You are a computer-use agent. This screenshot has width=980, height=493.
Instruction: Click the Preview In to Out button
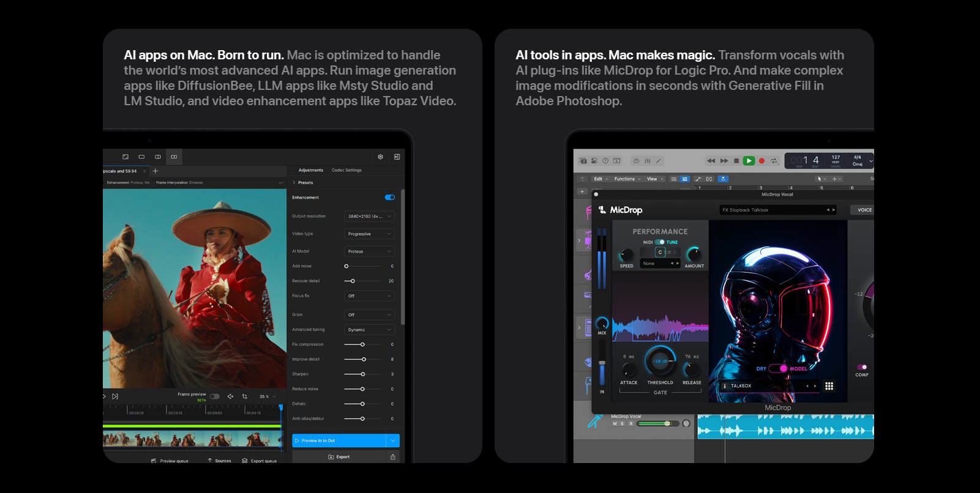click(x=339, y=440)
